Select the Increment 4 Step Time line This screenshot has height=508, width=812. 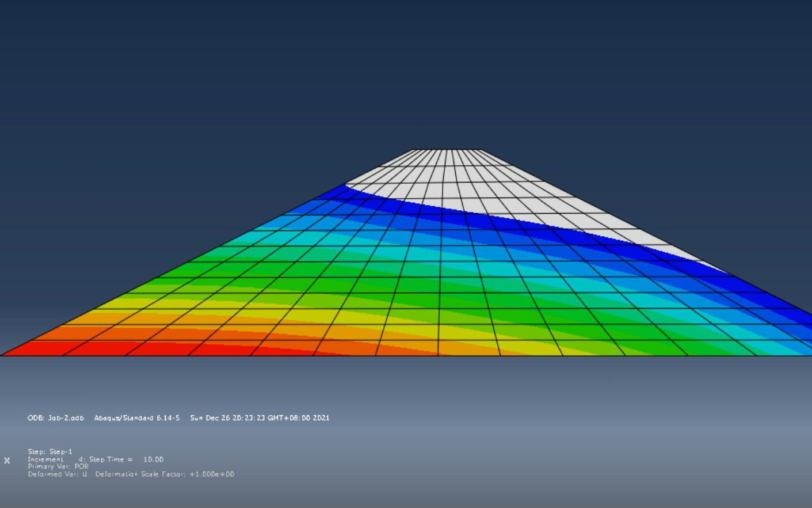(x=96, y=459)
